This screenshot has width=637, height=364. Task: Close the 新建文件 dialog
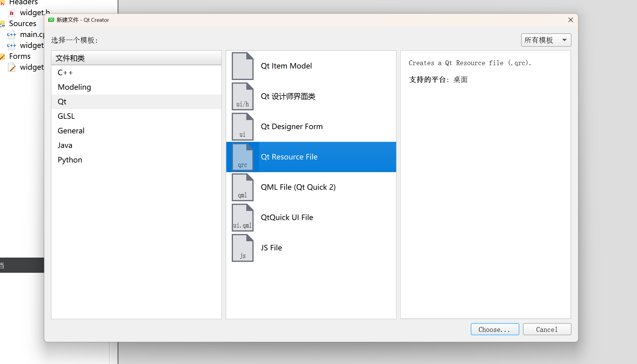(x=570, y=20)
